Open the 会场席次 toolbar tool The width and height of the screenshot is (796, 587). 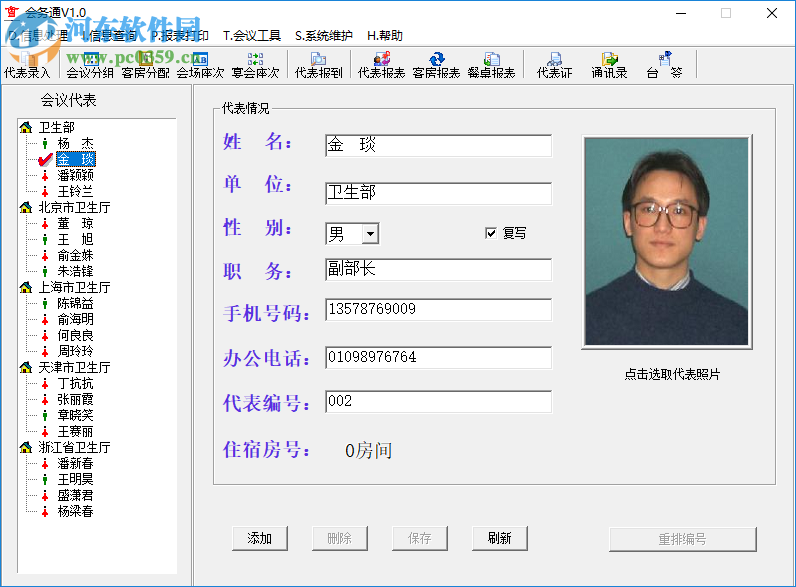coord(200,65)
